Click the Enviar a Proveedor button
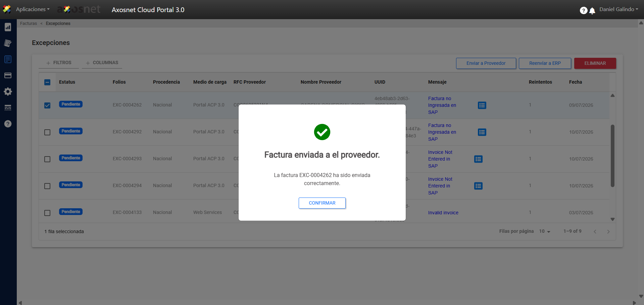 tap(486, 63)
